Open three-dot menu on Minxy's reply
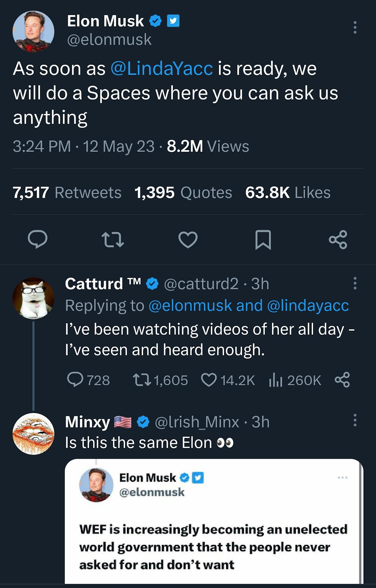This screenshot has height=588, width=376. pos(355,420)
